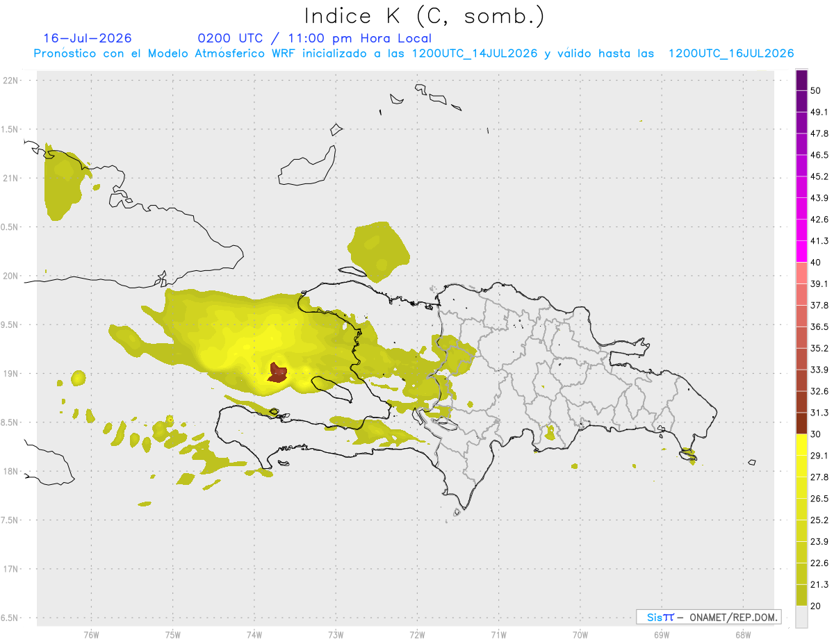Click the longitude axis label "70W"

pos(580,635)
